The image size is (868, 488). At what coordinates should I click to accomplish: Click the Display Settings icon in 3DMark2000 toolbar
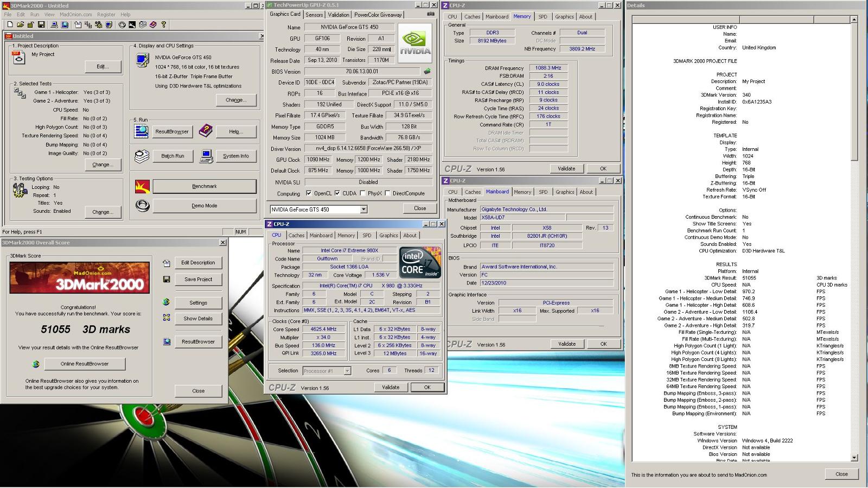point(108,24)
